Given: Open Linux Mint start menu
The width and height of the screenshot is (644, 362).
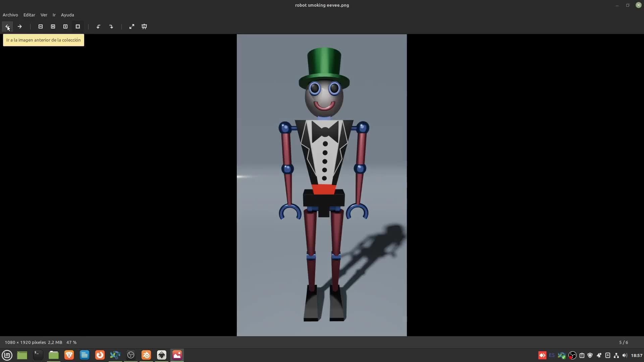Looking at the screenshot, I should click(x=7, y=355).
